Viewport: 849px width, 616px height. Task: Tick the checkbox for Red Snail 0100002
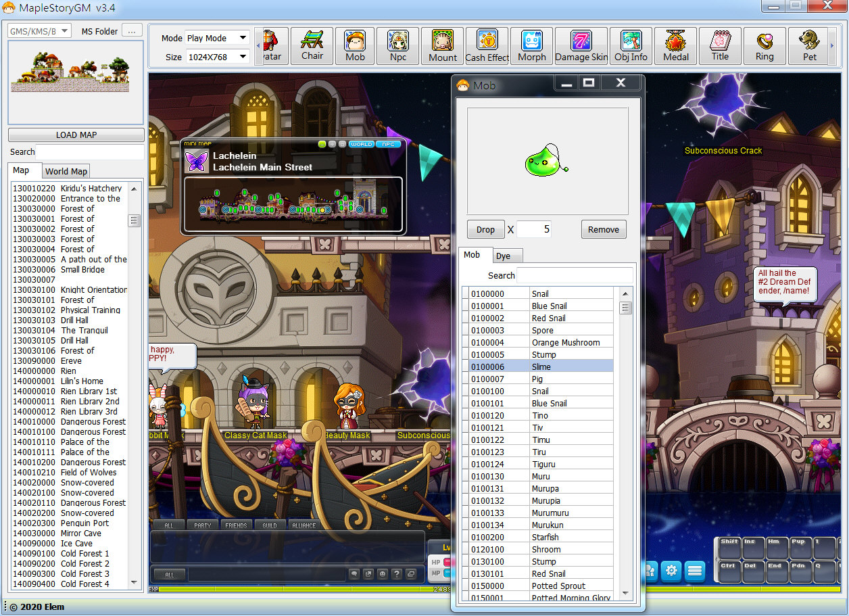click(x=465, y=318)
